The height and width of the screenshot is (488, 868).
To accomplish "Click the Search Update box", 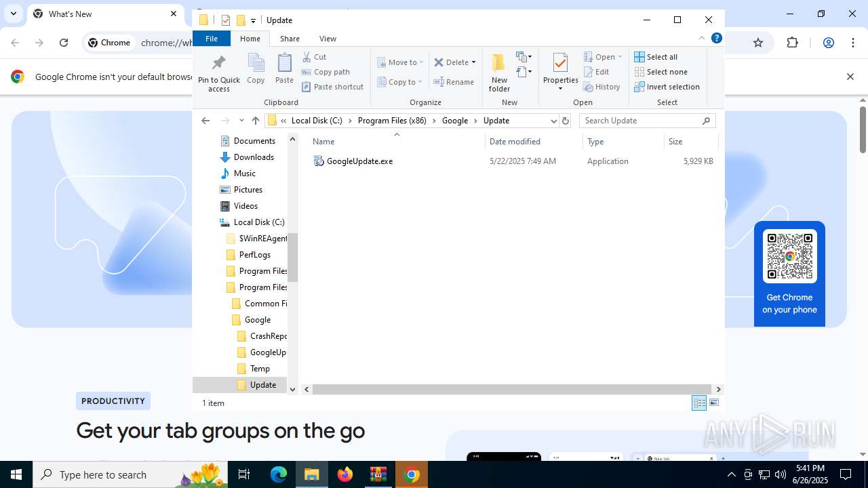I will coord(648,121).
